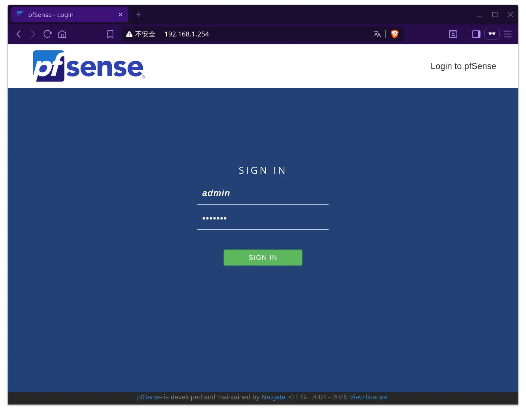The height and width of the screenshot is (420, 526).
Task: Bookmark this page with the bookmark icon
Action: tap(110, 34)
